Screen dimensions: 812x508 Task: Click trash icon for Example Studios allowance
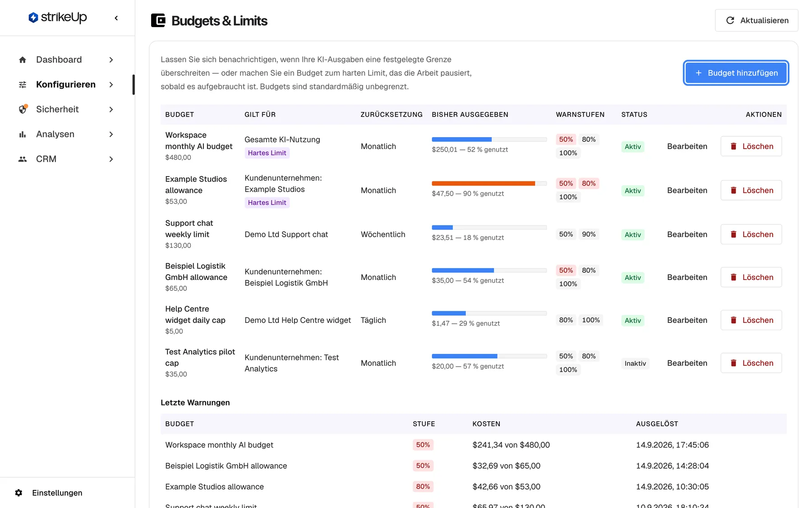click(734, 191)
